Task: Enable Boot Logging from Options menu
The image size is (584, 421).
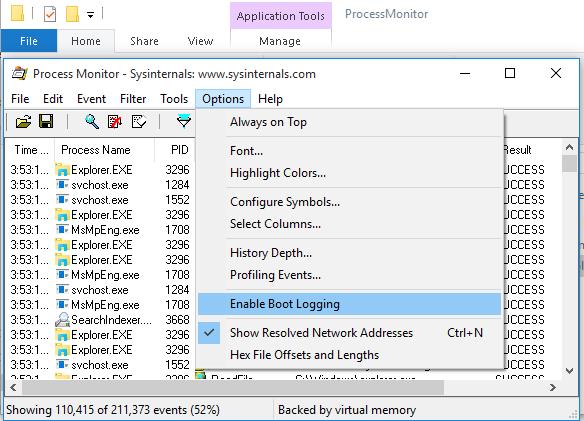Action: click(x=349, y=304)
